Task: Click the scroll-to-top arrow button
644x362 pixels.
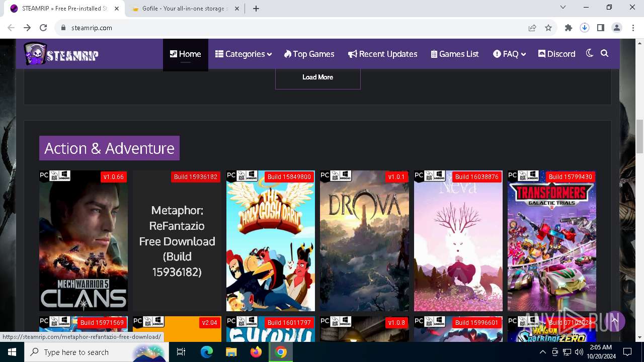Action: (614, 320)
